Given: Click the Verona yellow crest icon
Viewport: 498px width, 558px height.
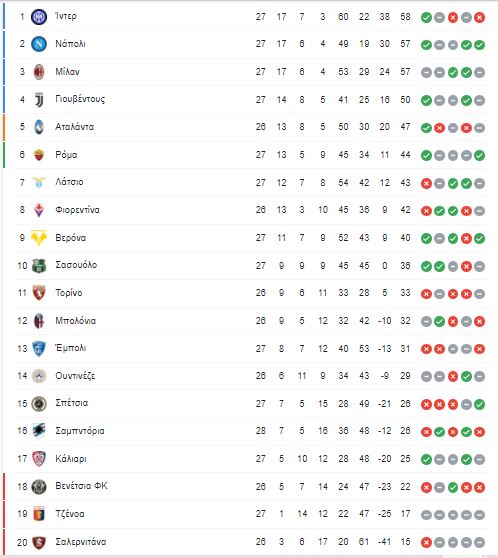Looking at the screenshot, I should [x=39, y=238].
